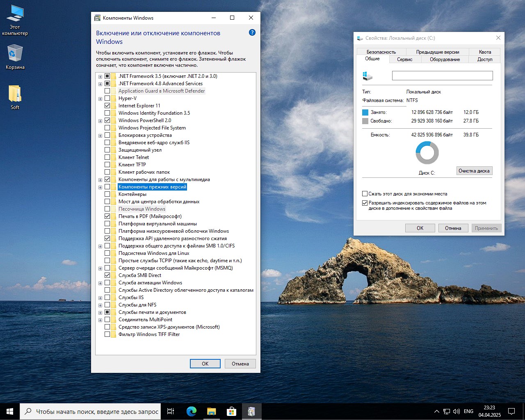Open the Soft folder on desktop

click(15, 94)
